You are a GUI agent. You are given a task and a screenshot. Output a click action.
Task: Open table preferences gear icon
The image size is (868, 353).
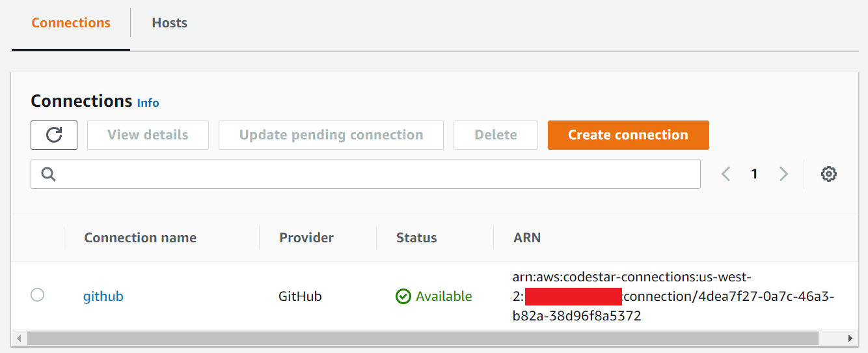tap(828, 174)
